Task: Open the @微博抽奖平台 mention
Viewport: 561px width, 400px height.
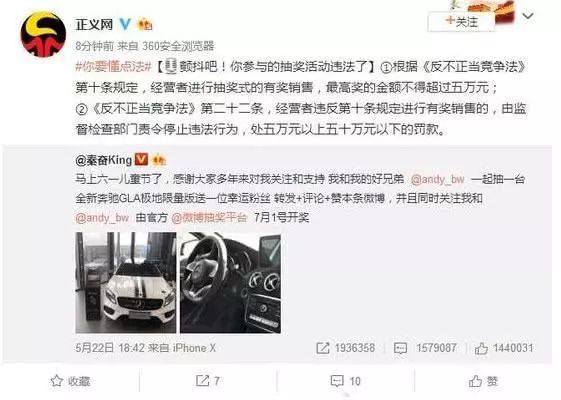Action: click(209, 218)
